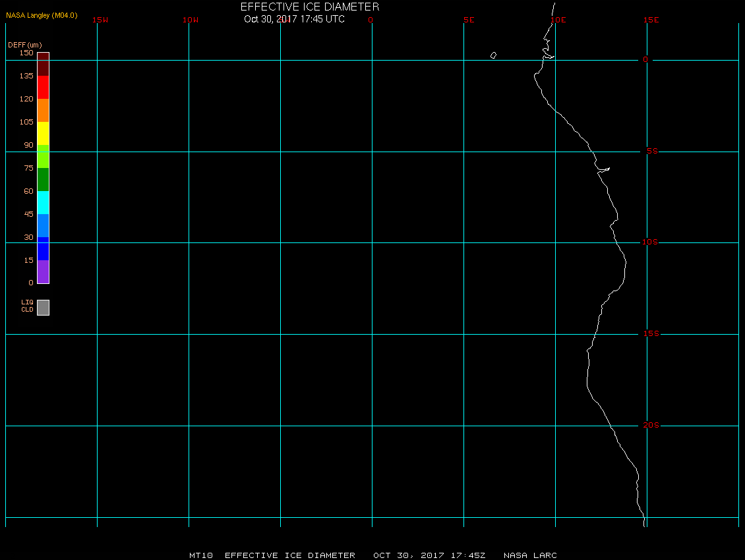Screen dimensions: 745x560
Task: Click the dark green legend band
Action: (44, 180)
